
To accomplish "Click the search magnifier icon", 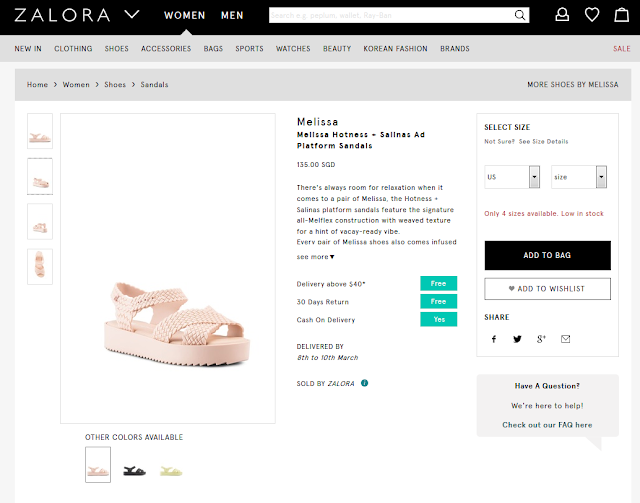I will click(x=520, y=15).
